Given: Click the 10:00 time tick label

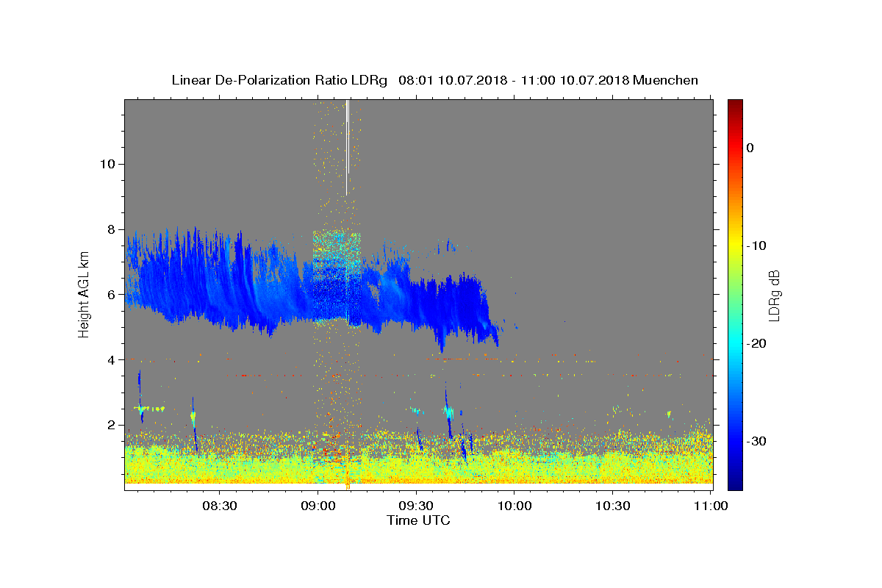Looking at the screenshot, I should [514, 506].
